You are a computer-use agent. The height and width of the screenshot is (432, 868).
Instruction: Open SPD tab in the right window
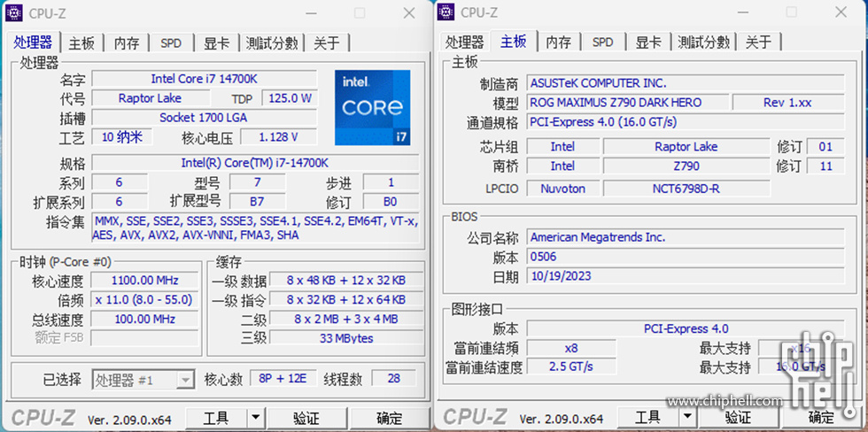click(x=603, y=42)
